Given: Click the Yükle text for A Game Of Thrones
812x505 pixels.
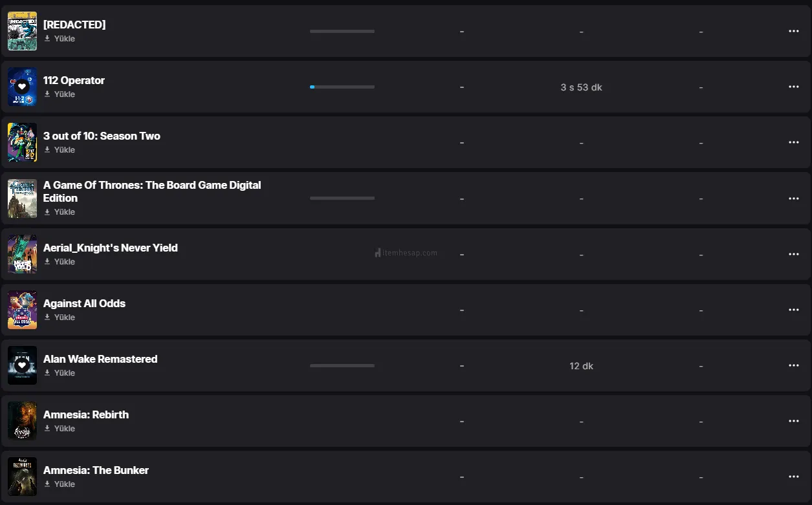Looking at the screenshot, I should [65, 212].
